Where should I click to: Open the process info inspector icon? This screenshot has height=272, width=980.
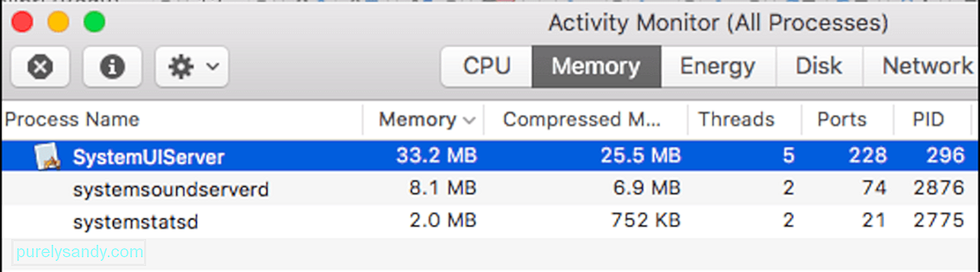[x=112, y=67]
